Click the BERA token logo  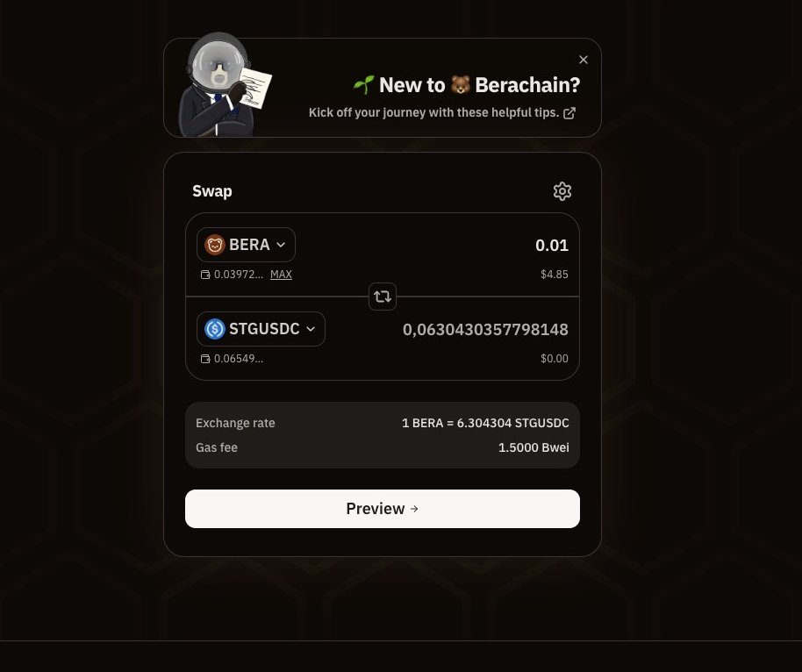215,245
